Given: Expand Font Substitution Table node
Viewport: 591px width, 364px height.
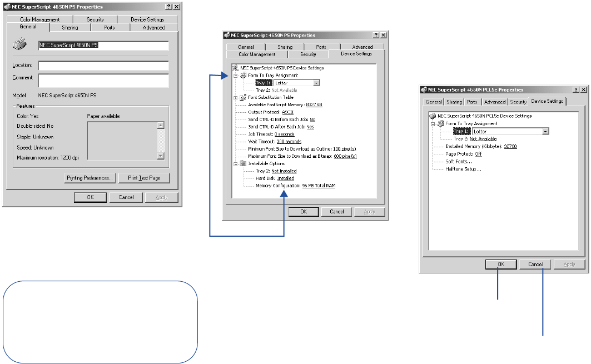Looking at the screenshot, I should 236,98.
